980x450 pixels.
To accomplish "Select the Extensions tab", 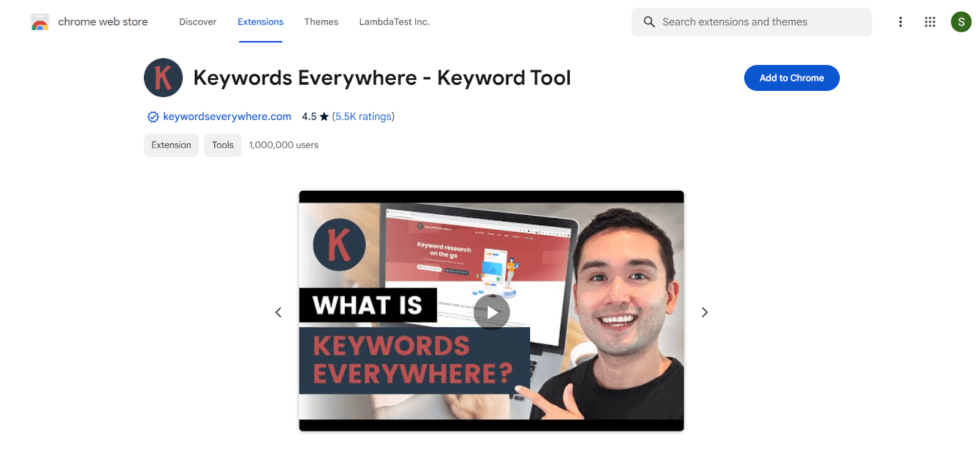I will click(260, 22).
